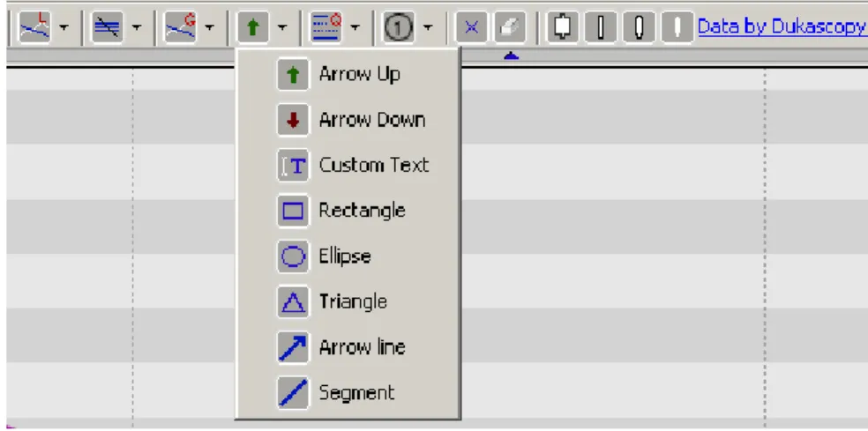The height and width of the screenshot is (431, 868).
Task: Select the blue lines tool with red Q
Action: click(x=326, y=27)
